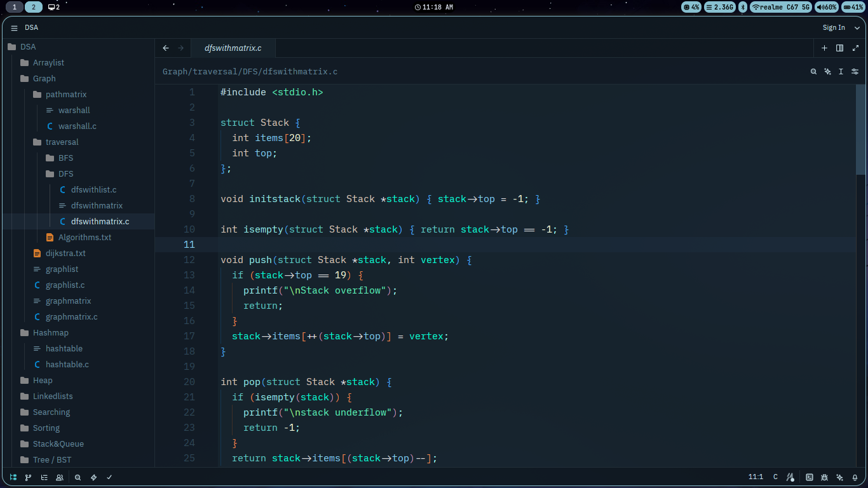Open the user menu chevron beside Sign In
The width and height of the screenshot is (868, 488).
point(857,28)
